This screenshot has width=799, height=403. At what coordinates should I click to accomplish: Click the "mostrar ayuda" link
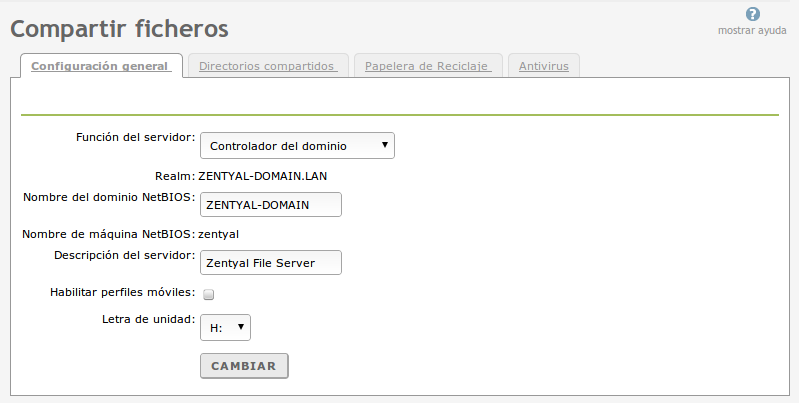[752, 30]
